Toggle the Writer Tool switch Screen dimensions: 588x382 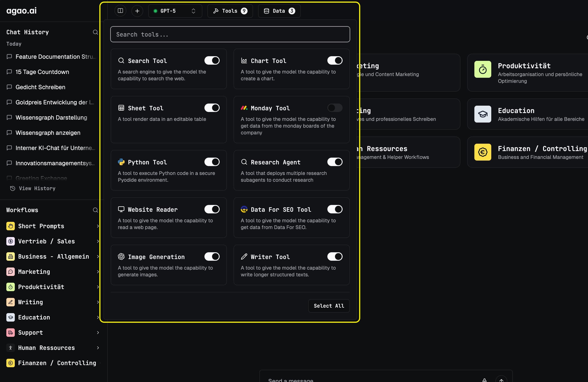335,256
